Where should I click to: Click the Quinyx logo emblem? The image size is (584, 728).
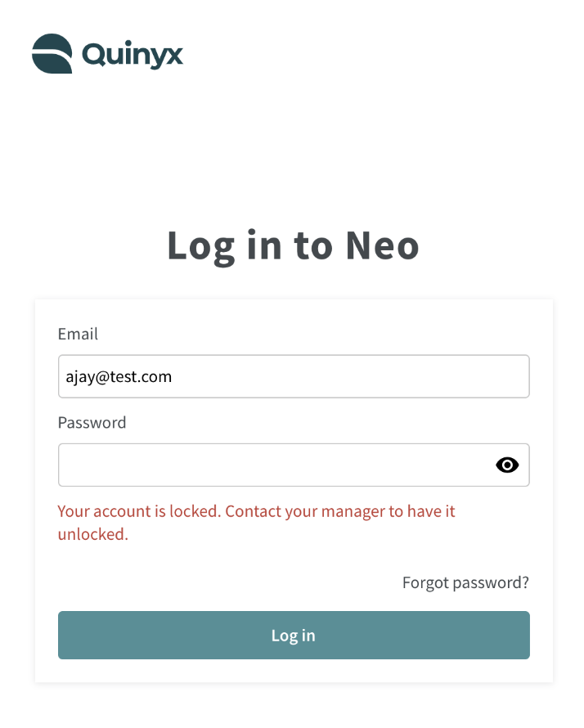point(52,53)
